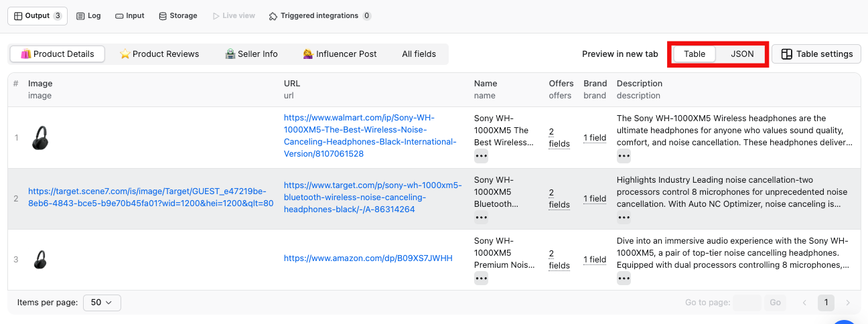The image size is (868, 324).
Task: Open the Items per page dropdown
Action: [102, 303]
